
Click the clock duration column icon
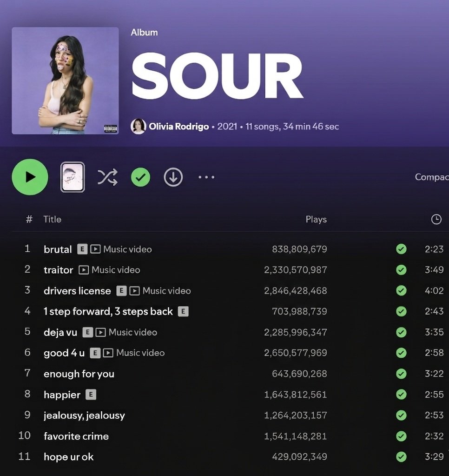pos(436,219)
